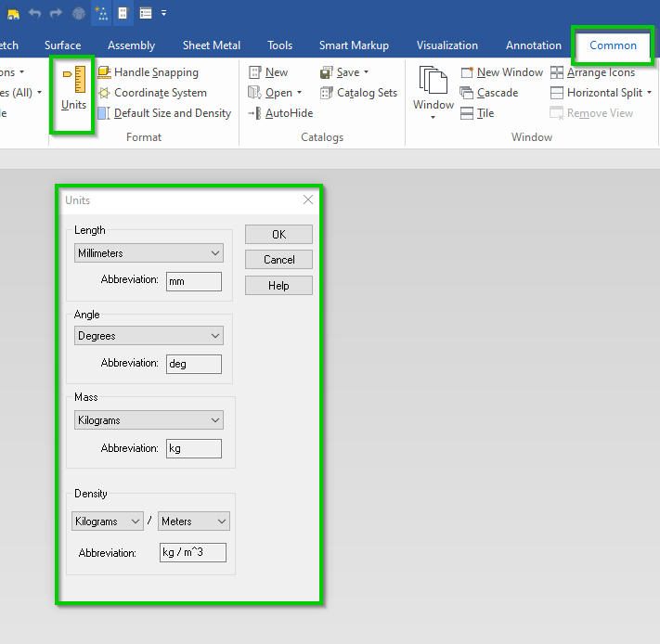Open the Density length Meters dropdown
This screenshot has width=660, height=644.
pyautogui.click(x=194, y=522)
